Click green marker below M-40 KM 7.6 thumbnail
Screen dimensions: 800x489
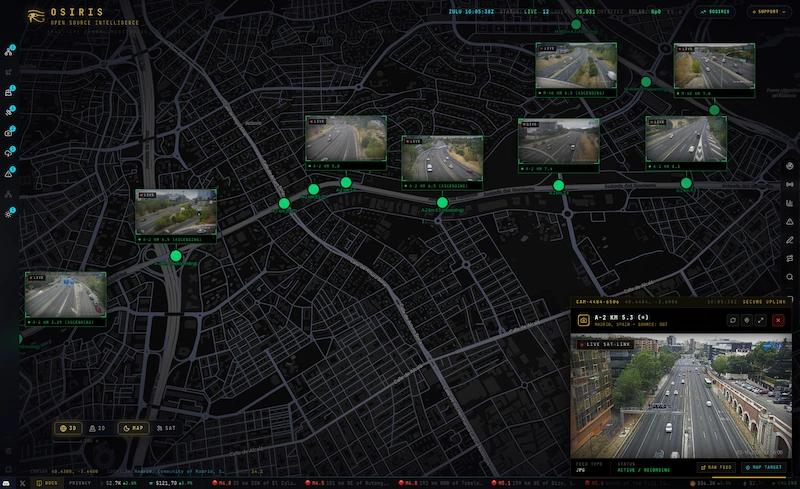[x=714, y=110]
